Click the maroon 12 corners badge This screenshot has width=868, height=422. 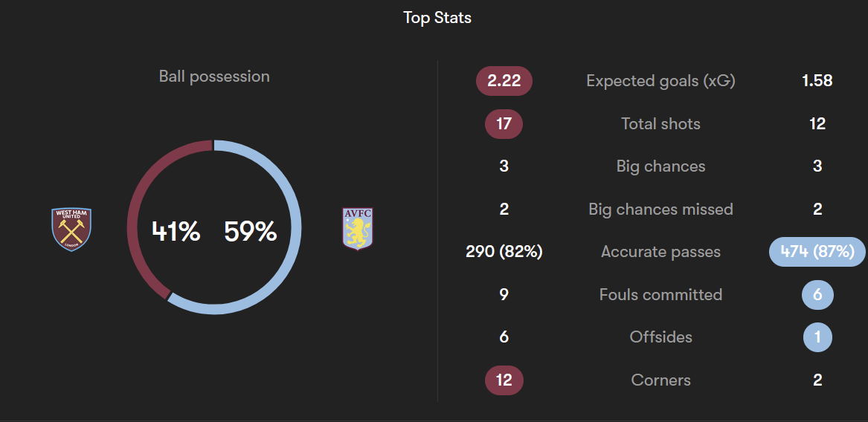[504, 380]
